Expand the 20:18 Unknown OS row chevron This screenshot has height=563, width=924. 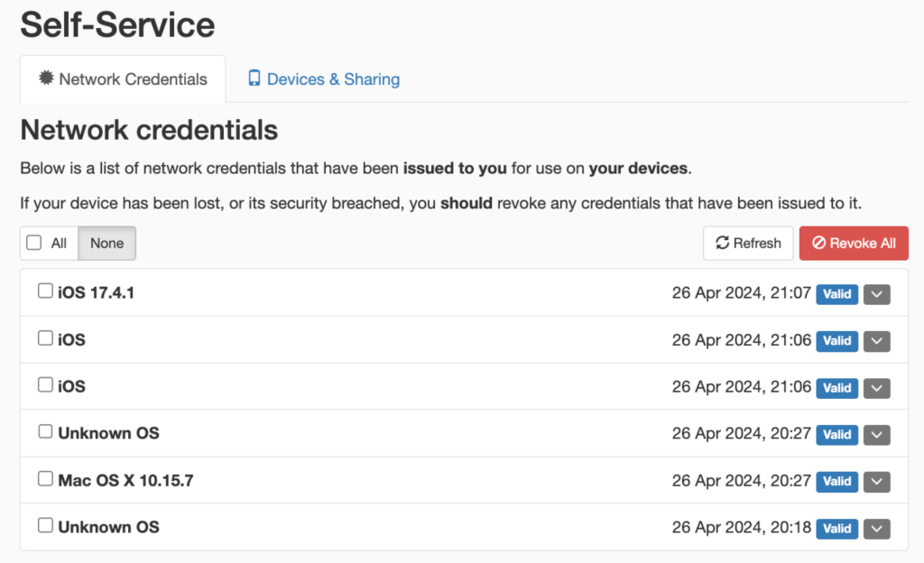pos(876,529)
